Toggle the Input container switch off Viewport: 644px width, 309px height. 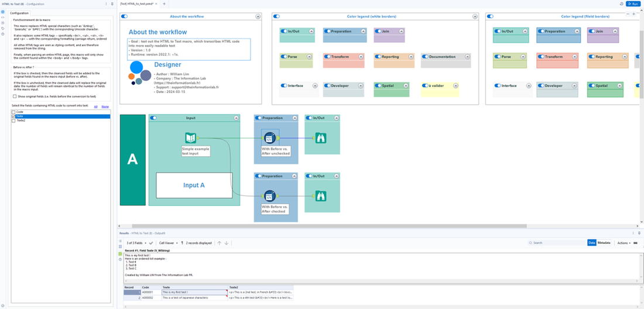[153, 118]
